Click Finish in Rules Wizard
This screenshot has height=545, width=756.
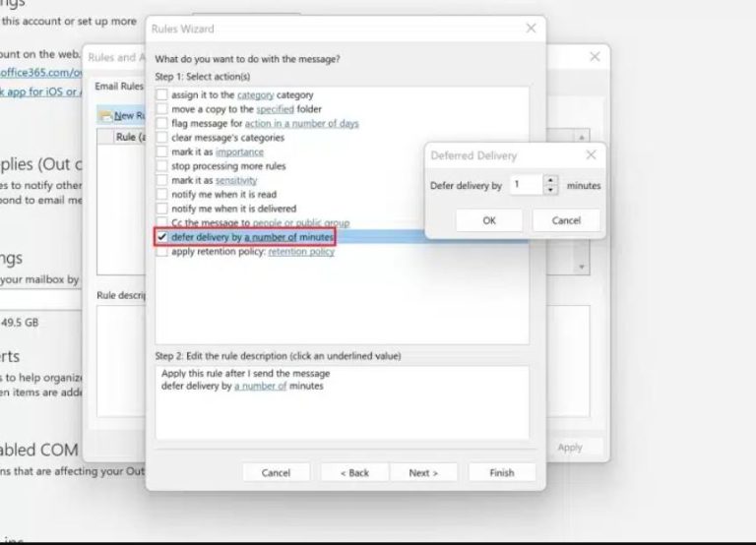point(501,472)
